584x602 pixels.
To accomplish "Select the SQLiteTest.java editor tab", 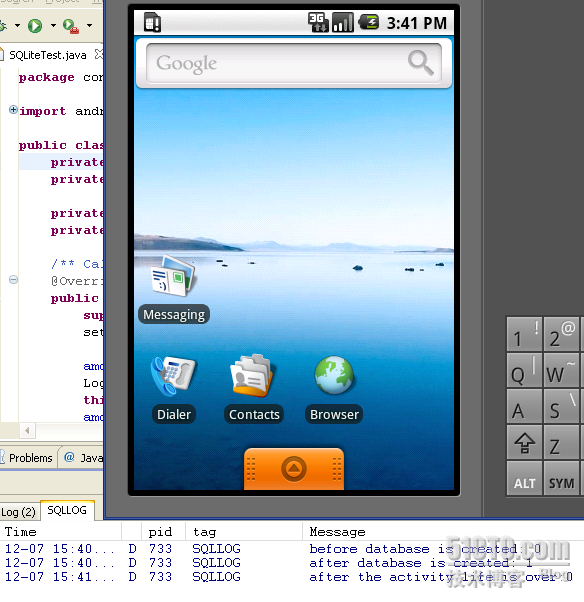I will 47,55.
